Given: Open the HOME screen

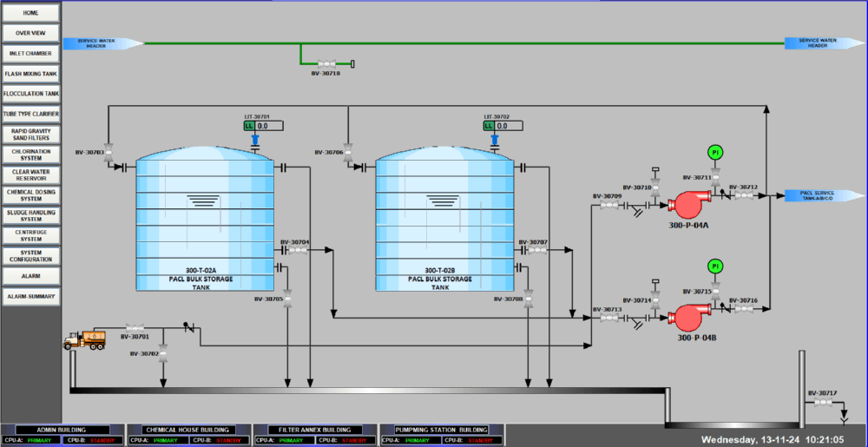Looking at the screenshot, I should tap(30, 13).
